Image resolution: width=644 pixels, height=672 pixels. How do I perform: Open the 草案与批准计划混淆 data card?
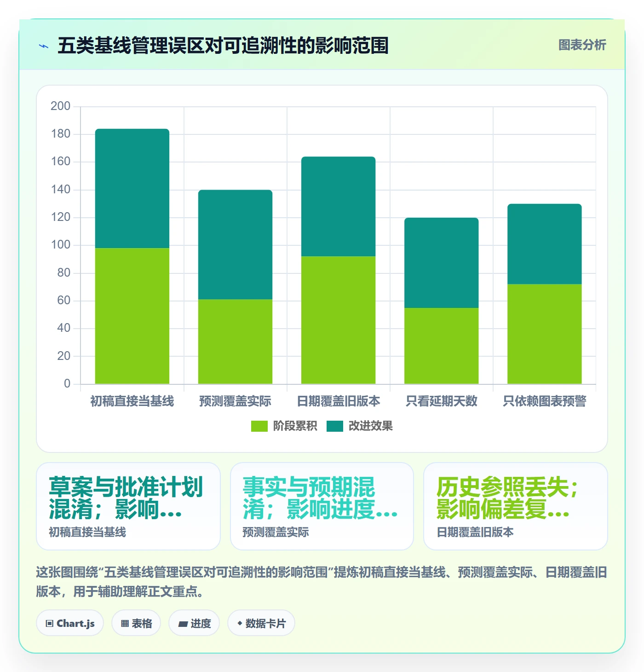click(x=128, y=506)
